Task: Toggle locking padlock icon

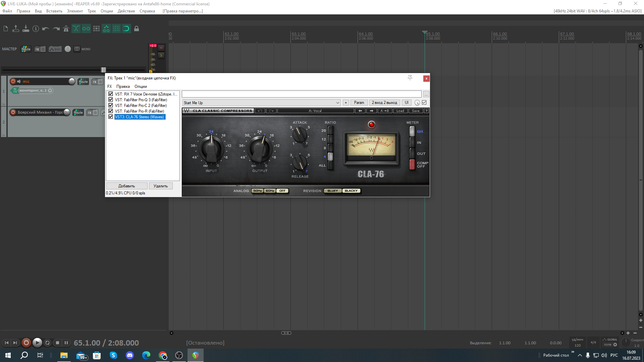Action: coord(137,29)
